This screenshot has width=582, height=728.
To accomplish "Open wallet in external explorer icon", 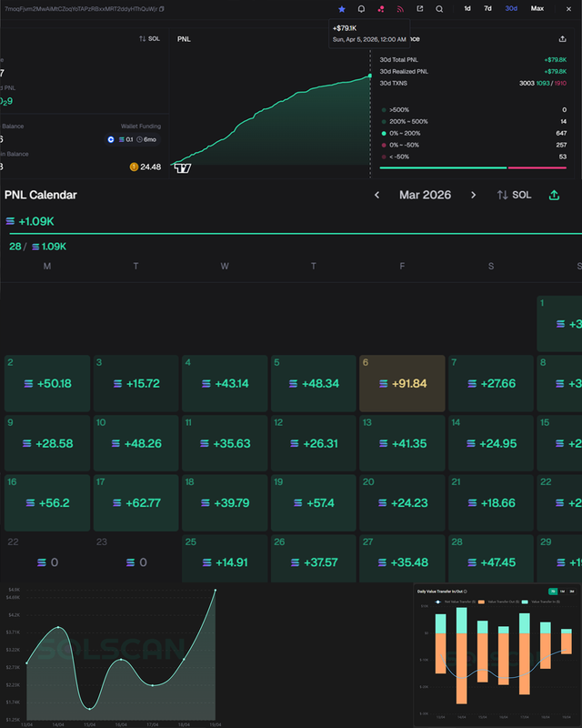I will click(x=419, y=8).
